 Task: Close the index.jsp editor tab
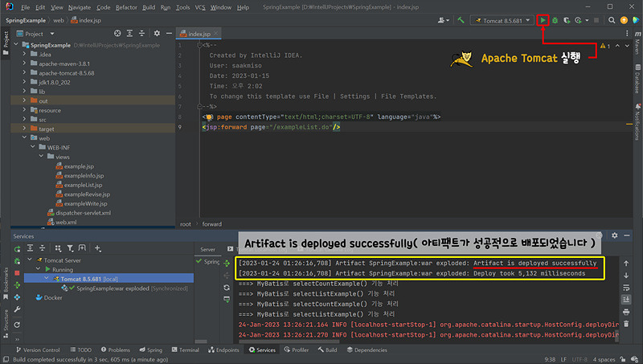215,34
